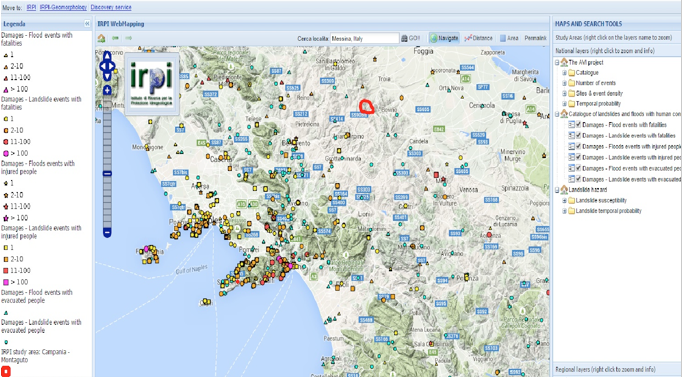Open the Regional layers accordion section
Viewport: 683px width, 378px height.
point(617,370)
